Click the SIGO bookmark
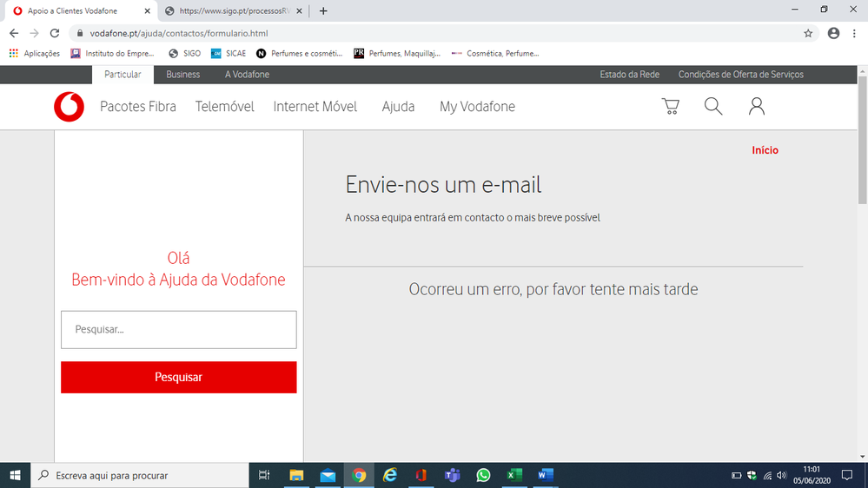 tap(184, 53)
